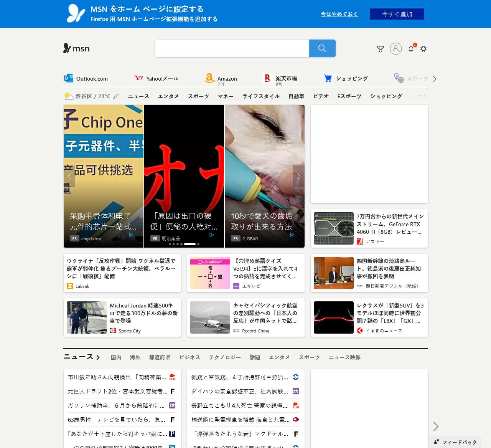Expand the ニュース section heading arrow
Viewport: 491px width, 448px height.
click(98, 357)
